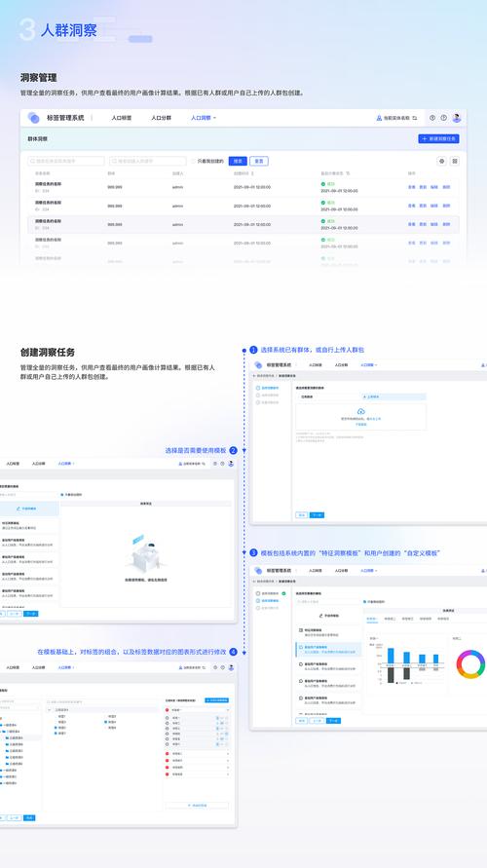Image resolution: width=487 pixels, height=868 pixels.
Task: Switch entity via 当前实体名称 in 洞察管理 header
Action: (396, 118)
